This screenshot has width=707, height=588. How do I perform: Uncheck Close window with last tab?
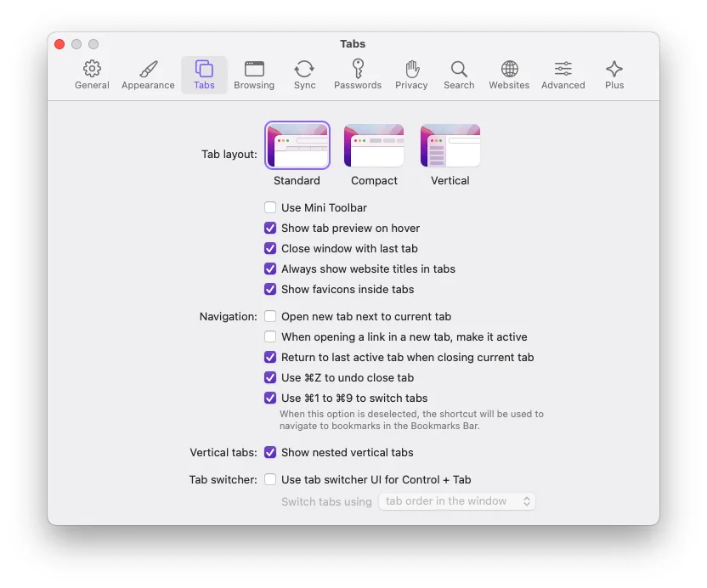coord(270,248)
